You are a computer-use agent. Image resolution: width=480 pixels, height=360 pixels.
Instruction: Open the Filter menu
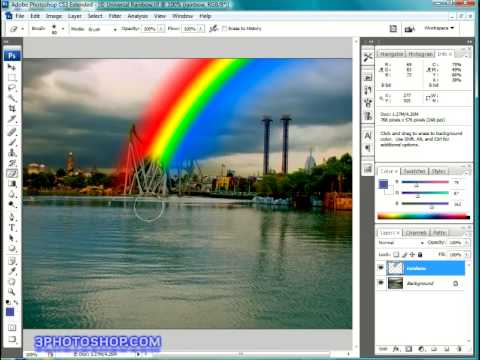(x=115, y=16)
